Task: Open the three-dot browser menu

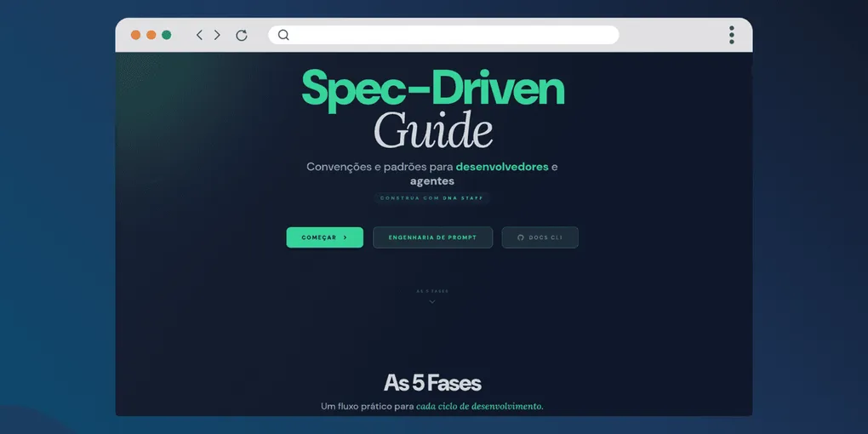Action: point(732,35)
